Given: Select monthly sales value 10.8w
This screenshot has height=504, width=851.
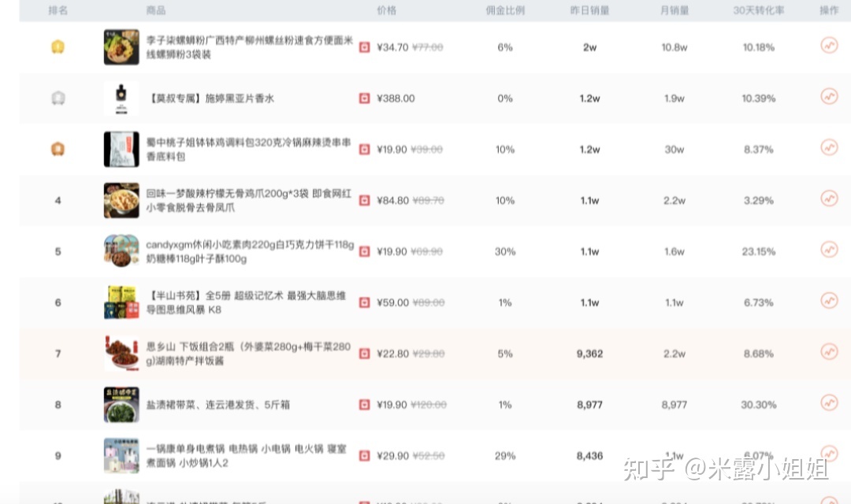Looking at the screenshot, I should tap(674, 47).
